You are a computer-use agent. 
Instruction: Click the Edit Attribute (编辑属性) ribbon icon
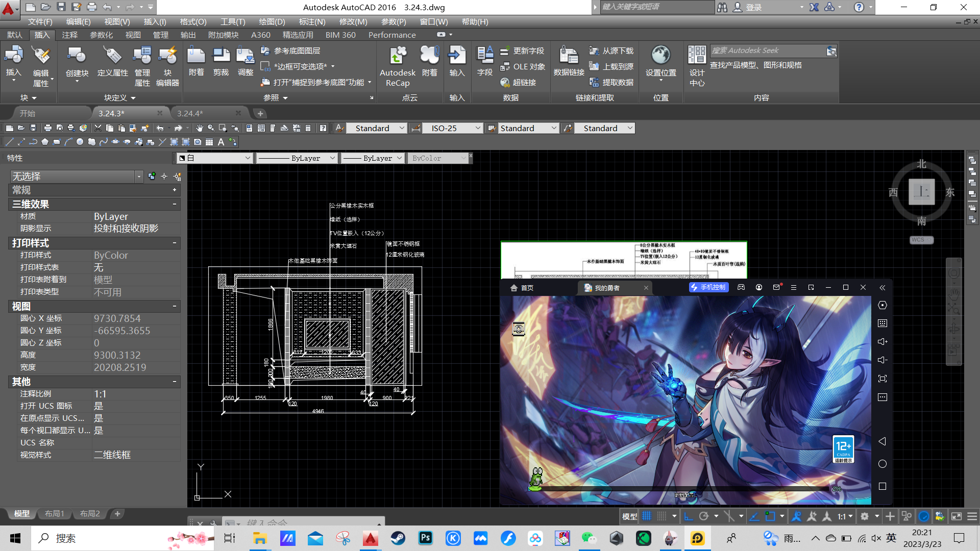41,66
